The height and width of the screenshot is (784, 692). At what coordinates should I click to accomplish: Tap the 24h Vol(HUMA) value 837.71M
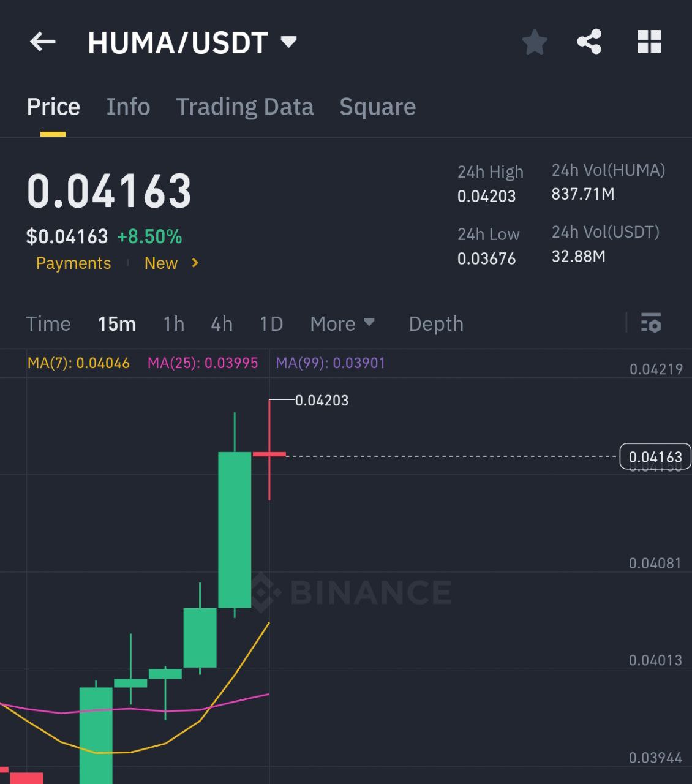[583, 194]
